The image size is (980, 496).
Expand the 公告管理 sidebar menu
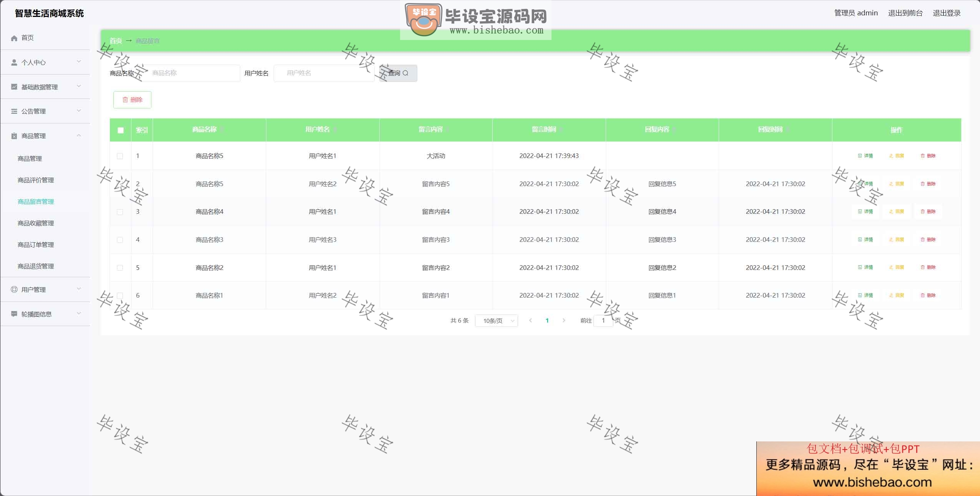tap(45, 111)
